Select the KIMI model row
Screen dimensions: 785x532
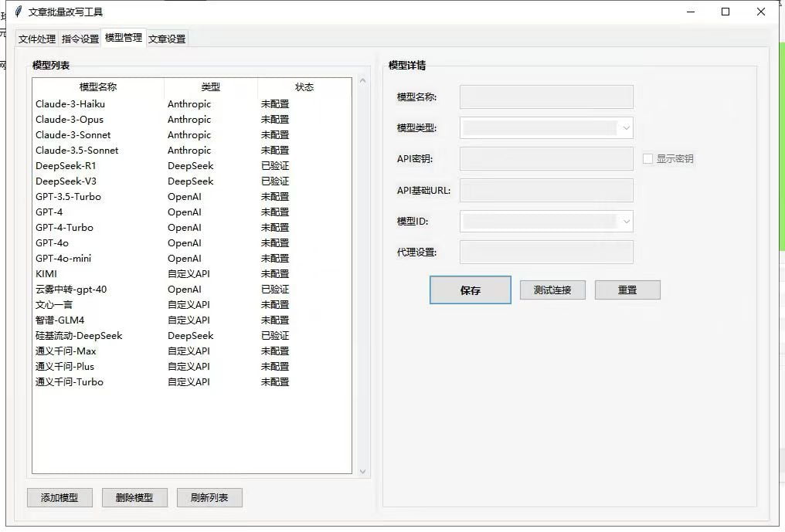(192, 274)
